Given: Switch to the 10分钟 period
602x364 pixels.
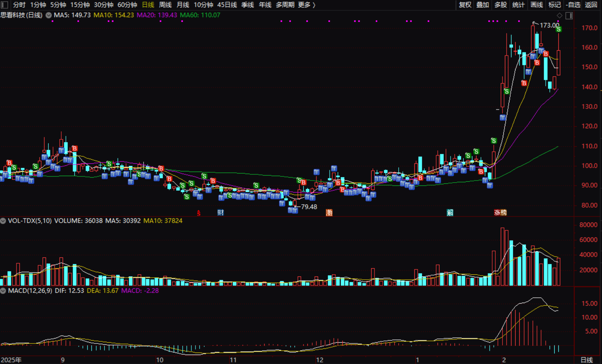Looking at the screenshot, I should (203, 5).
